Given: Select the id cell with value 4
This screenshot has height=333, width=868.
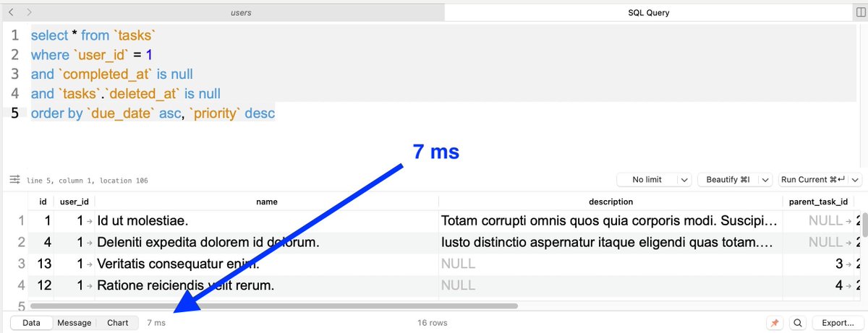Looking at the screenshot, I should click(x=42, y=242).
